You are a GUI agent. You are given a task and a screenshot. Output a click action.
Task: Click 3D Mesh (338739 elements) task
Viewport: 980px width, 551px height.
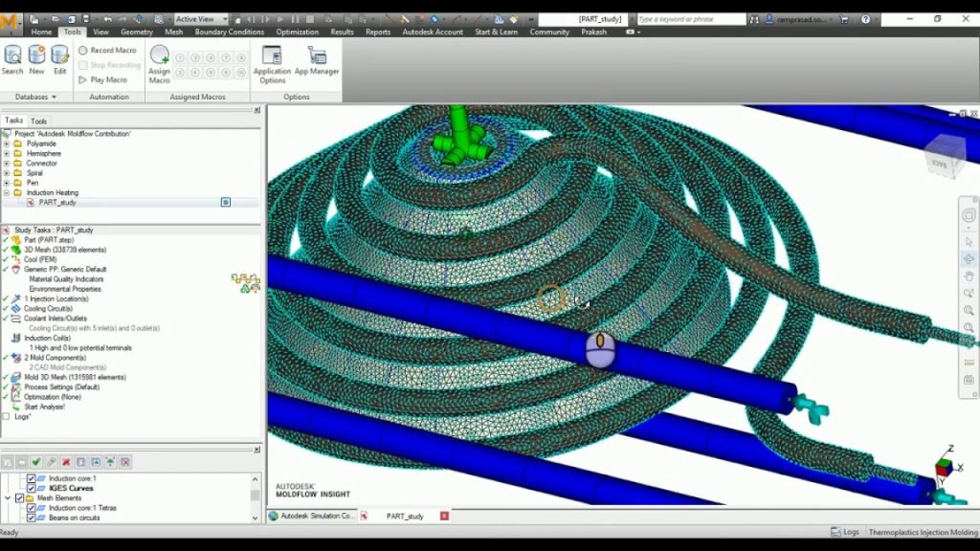pos(65,250)
